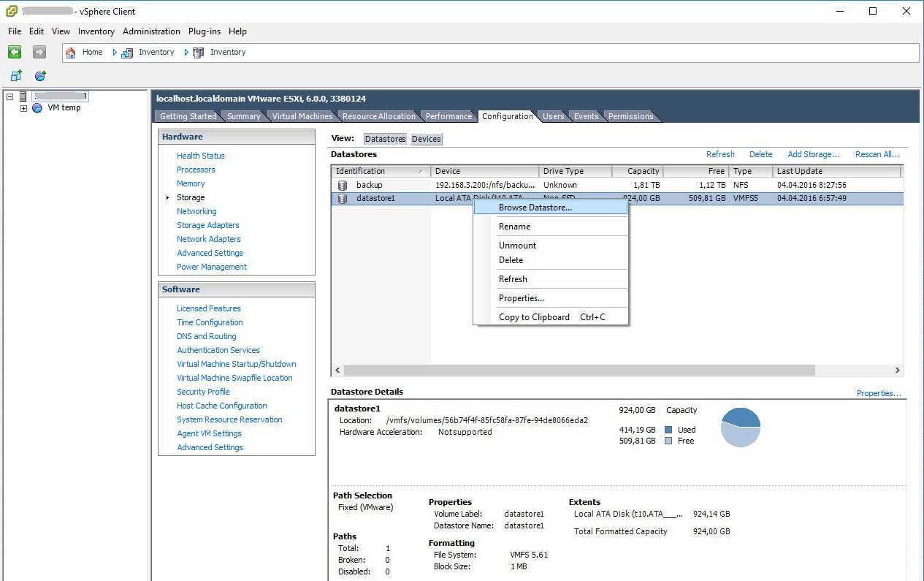This screenshot has width=924, height=581.
Task: Click the second icon in the lower toolbar
Action: click(40, 76)
